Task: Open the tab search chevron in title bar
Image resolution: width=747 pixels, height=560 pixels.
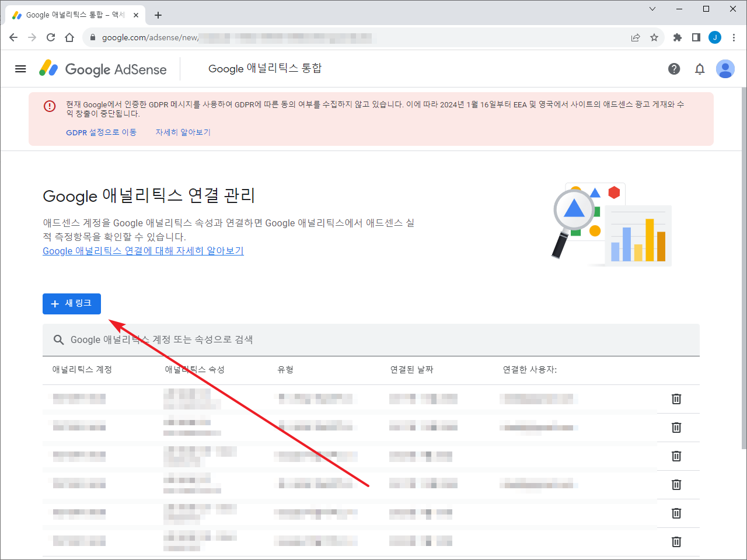Action: coord(652,9)
